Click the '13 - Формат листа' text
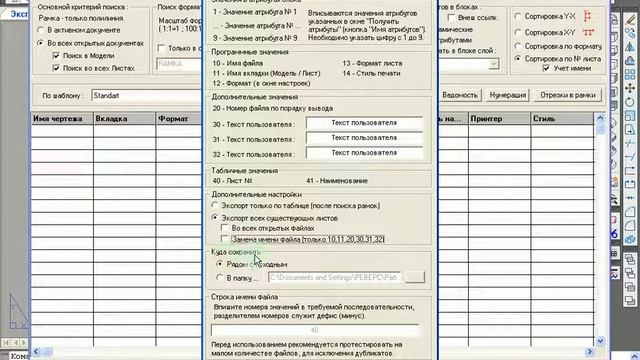The width and height of the screenshot is (640, 360). tap(372, 63)
